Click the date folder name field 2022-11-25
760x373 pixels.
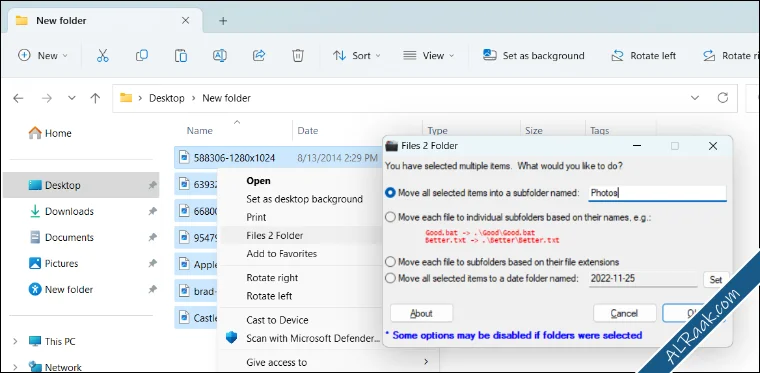point(643,279)
